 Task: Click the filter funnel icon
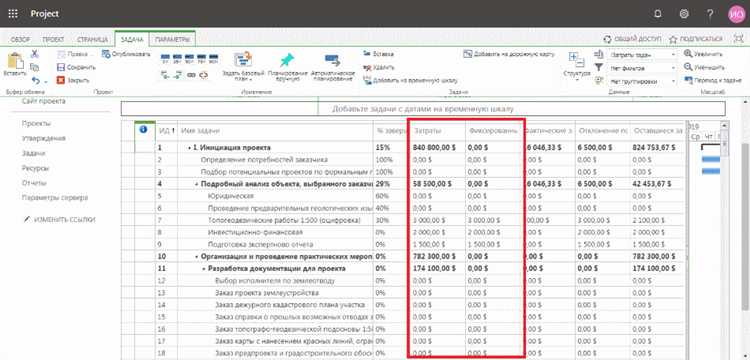coord(598,67)
